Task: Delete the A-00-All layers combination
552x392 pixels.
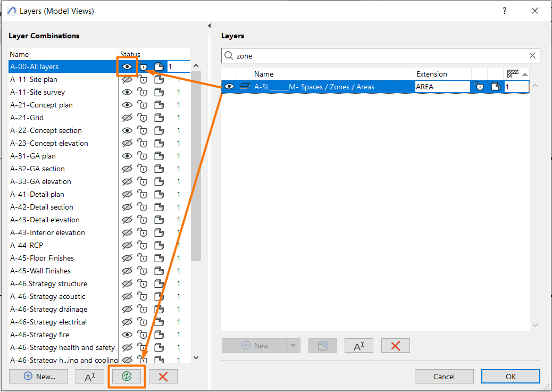Action: 163,377
